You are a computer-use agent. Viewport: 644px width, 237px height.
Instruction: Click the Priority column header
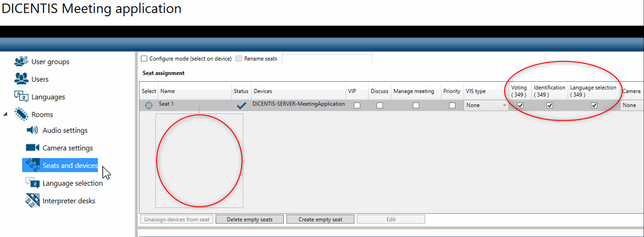coord(452,91)
